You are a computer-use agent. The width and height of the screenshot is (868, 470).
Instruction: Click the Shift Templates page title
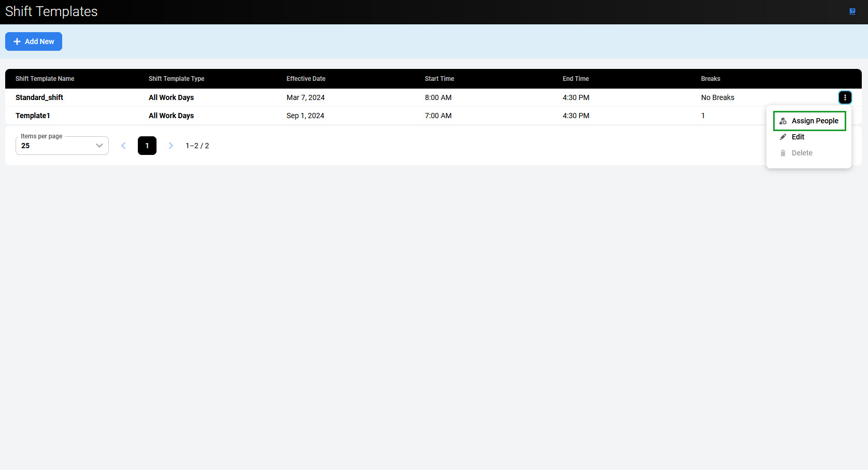(51, 11)
